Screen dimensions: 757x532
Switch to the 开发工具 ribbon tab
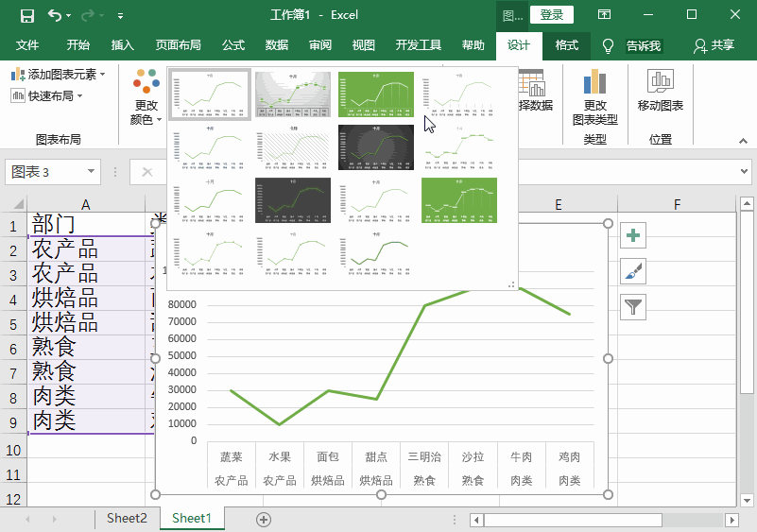point(418,45)
